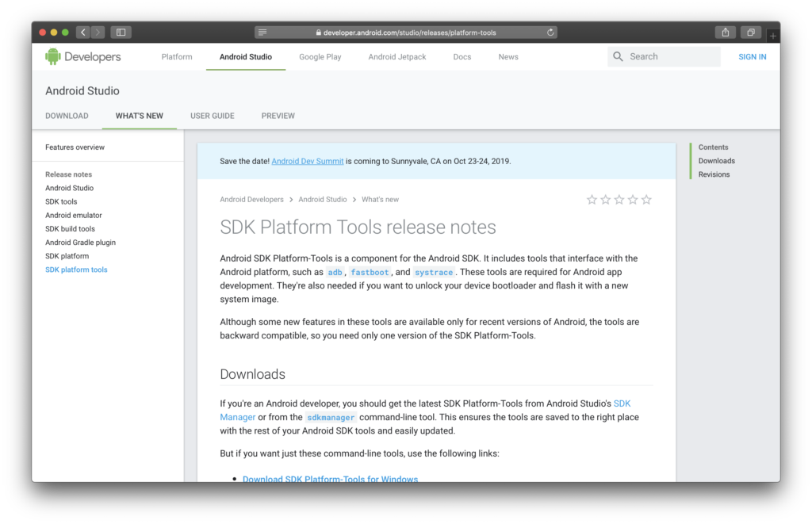The width and height of the screenshot is (812, 524).
Task: Click the Android Developers logo
Action: pyautogui.click(x=83, y=56)
